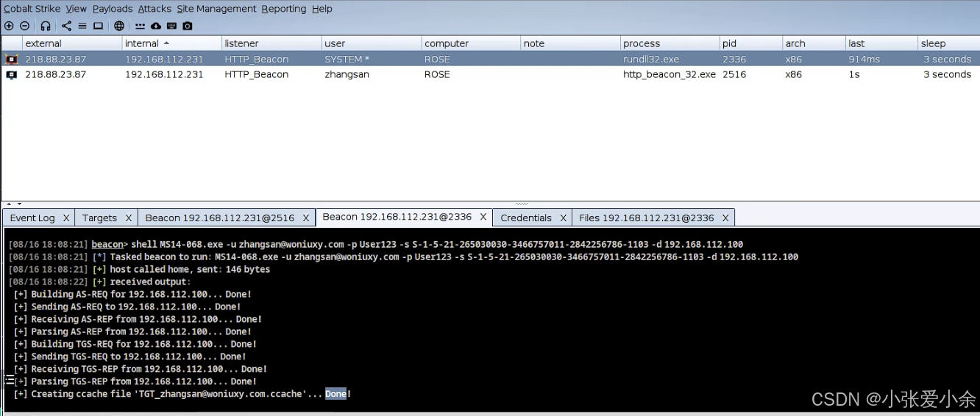The image size is (980, 416).
Task: Sort sessions by computer column header
Action: (471, 43)
